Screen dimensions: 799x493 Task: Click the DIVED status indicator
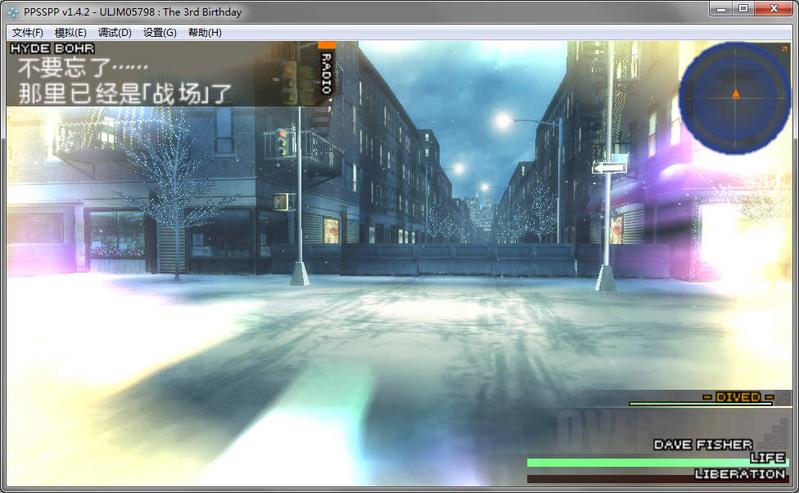(738, 397)
